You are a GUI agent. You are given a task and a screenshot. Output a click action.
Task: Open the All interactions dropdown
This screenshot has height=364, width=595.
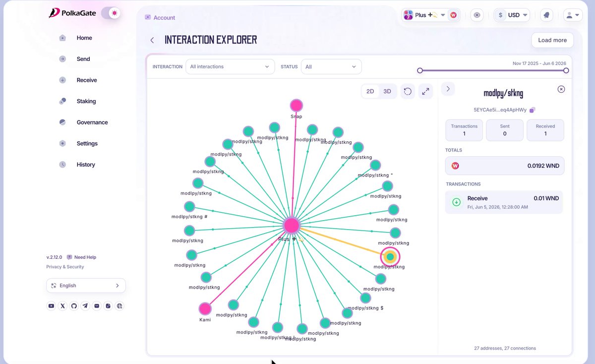[x=230, y=66]
